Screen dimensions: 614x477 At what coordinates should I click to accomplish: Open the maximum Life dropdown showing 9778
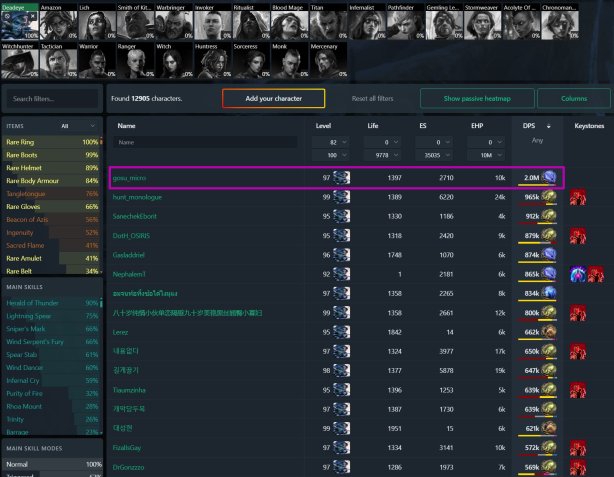coord(382,155)
